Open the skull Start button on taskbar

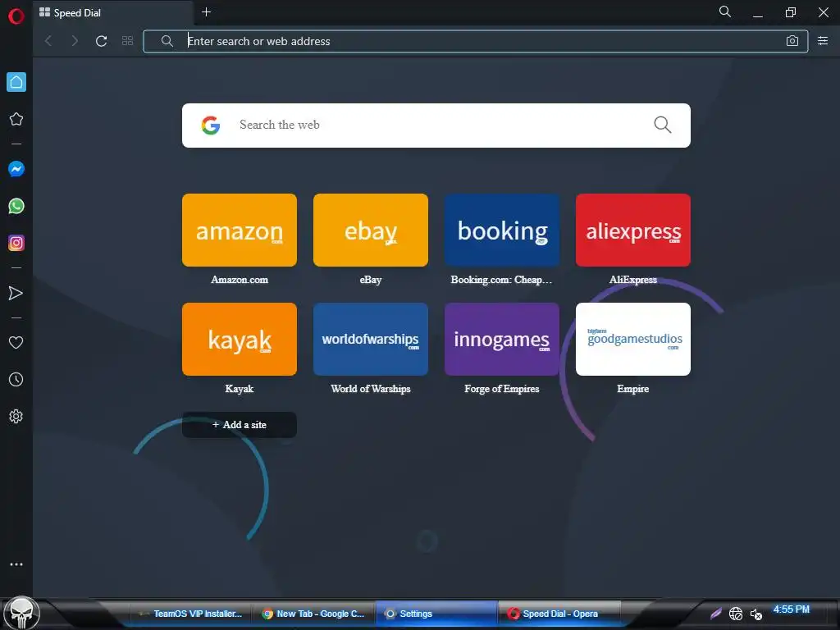pyautogui.click(x=21, y=613)
